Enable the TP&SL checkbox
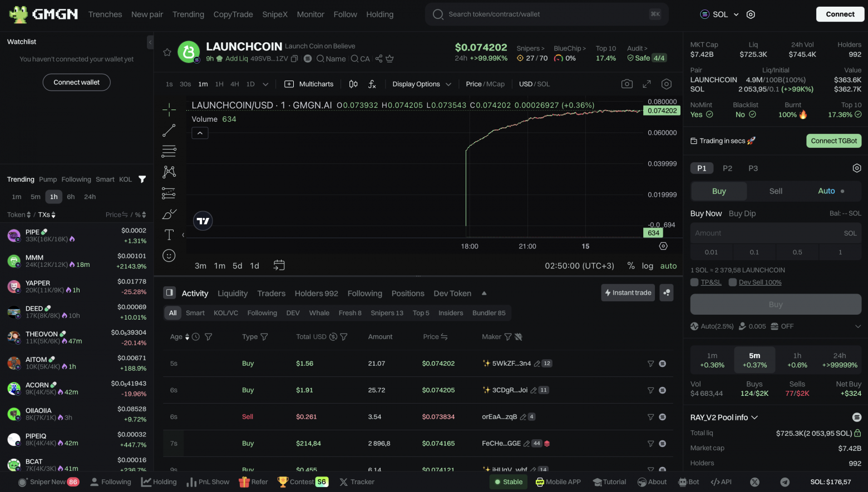Viewport: 868px width, 492px height. pyautogui.click(x=694, y=282)
